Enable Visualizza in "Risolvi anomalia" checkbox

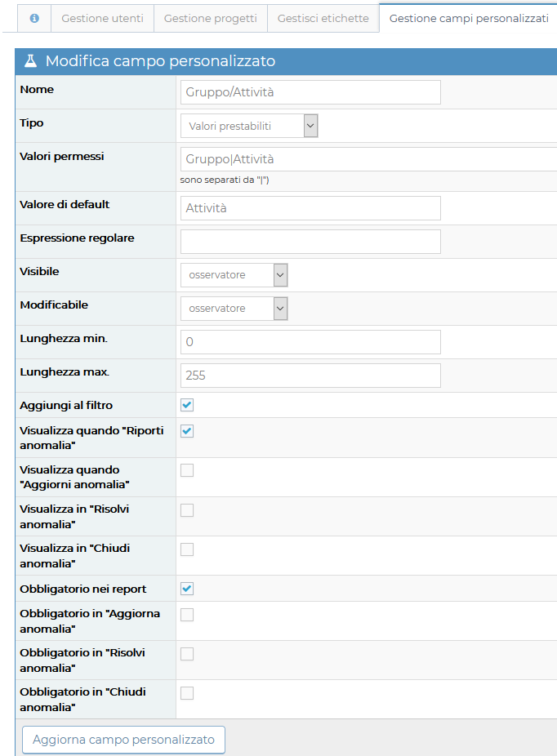point(187,510)
